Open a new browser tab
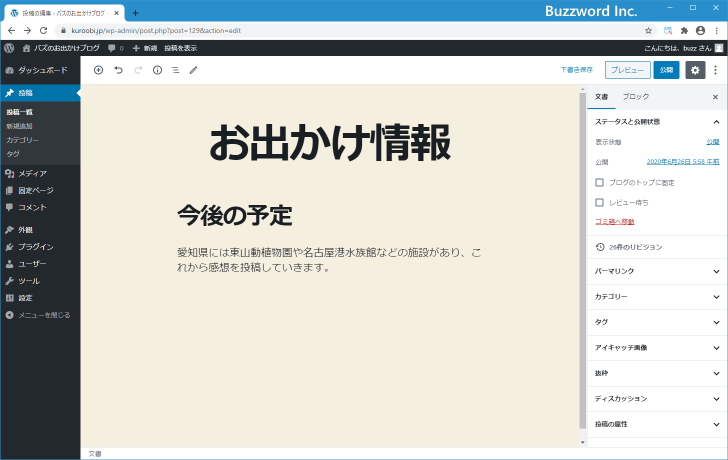The image size is (728, 460). (x=135, y=13)
